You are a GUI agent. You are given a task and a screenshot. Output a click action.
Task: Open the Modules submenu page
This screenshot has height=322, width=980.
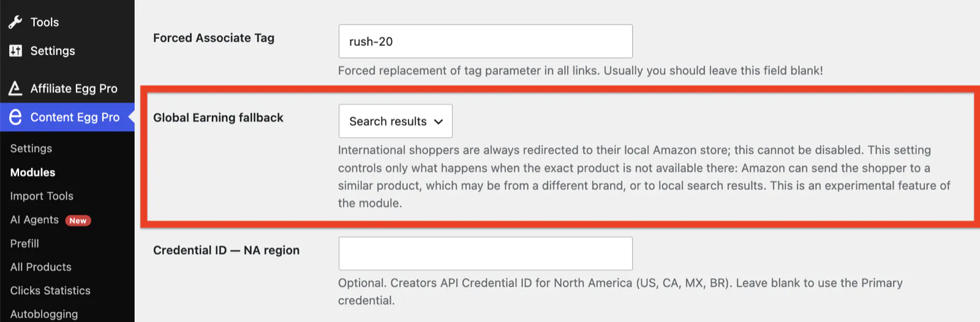coord(32,172)
